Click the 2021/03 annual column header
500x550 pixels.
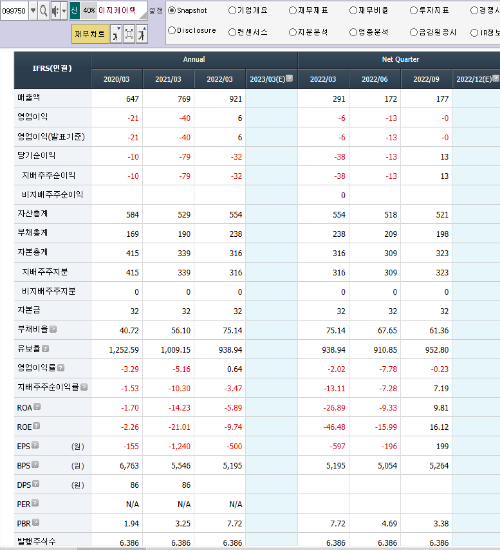coord(168,79)
